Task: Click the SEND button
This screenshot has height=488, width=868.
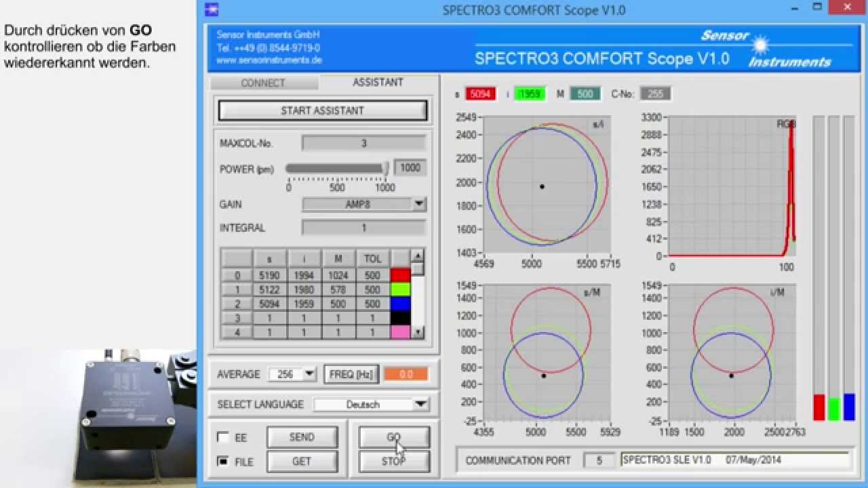Action: [302, 437]
